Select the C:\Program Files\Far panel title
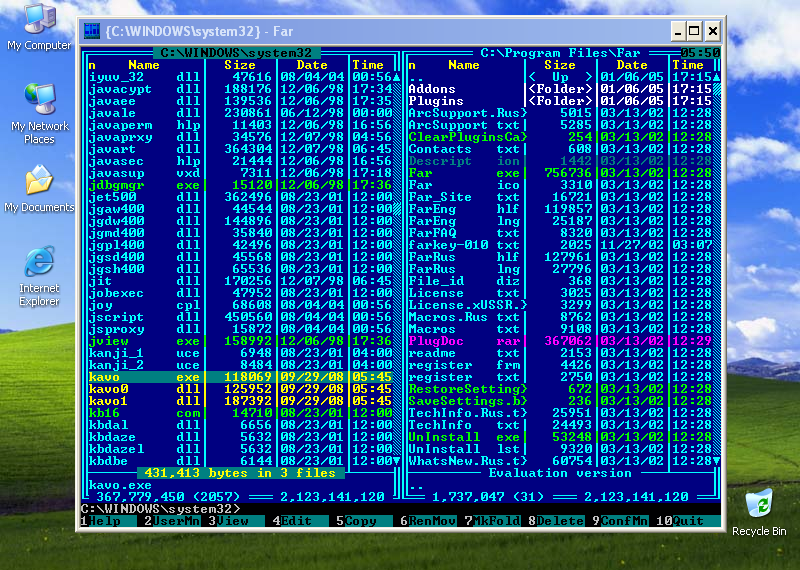The image size is (800, 570). [x=560, y=53]
